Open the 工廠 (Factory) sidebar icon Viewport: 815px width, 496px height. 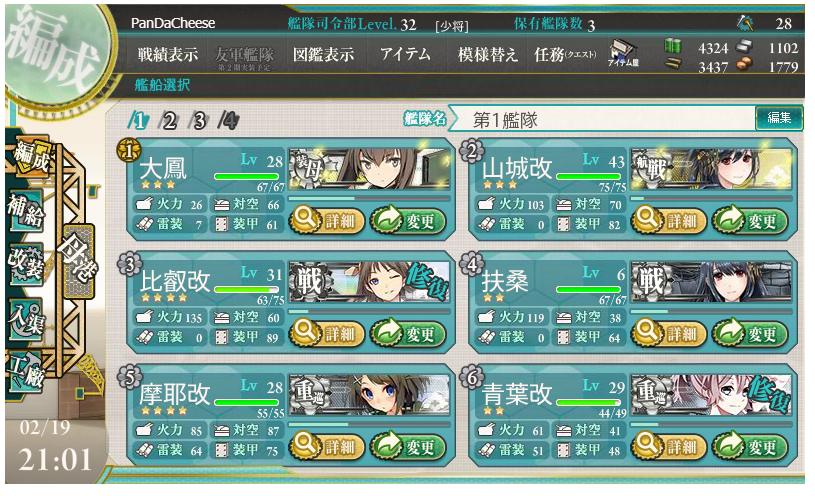click(25, 371)
